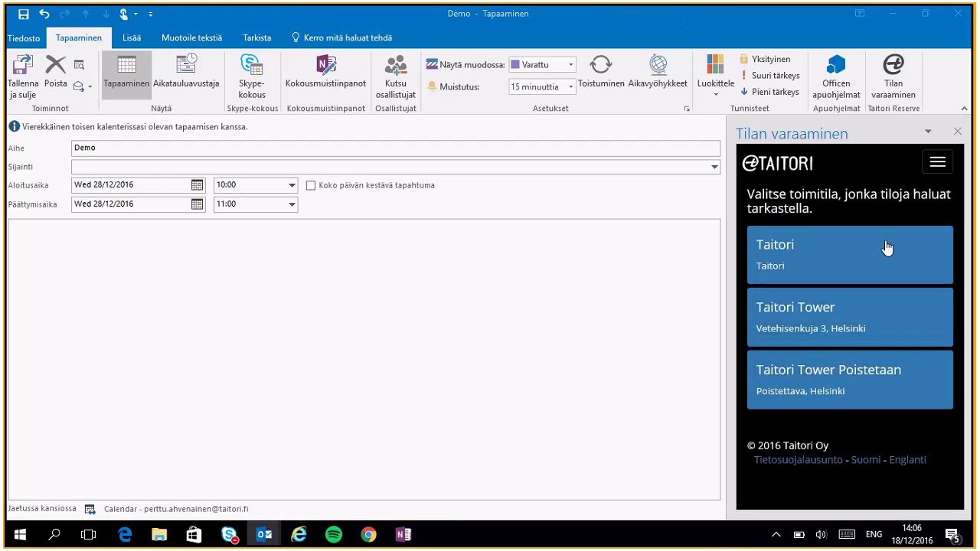Undo the last action in title bar
The width and height of the screenshot is (980, 551).
pyautogui.click(x=44, y=14)
